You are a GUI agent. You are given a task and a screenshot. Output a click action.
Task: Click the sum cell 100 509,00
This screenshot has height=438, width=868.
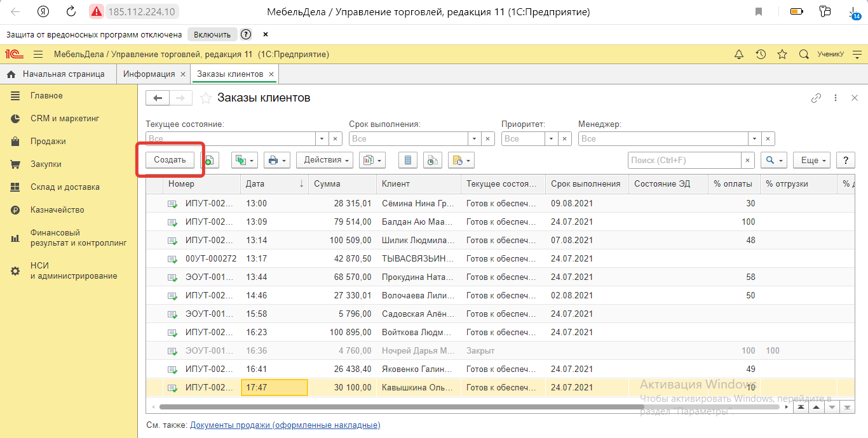coord(342,241)
